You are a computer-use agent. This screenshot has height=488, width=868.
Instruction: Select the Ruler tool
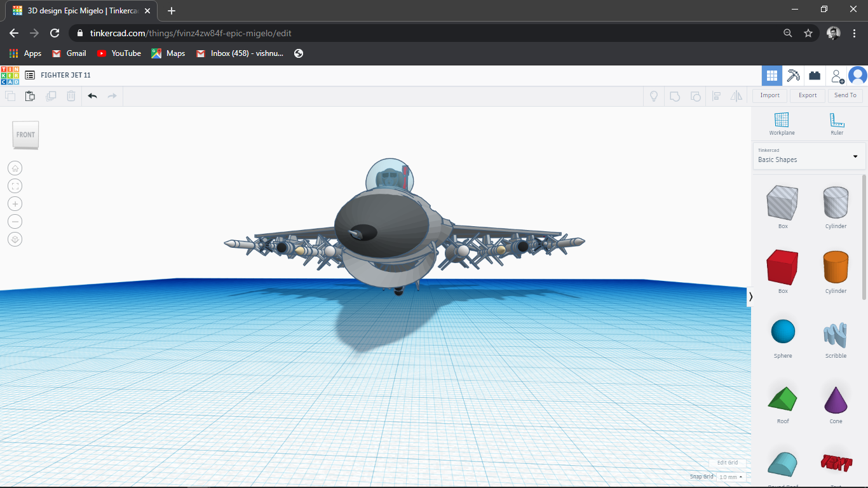(836, 123)
